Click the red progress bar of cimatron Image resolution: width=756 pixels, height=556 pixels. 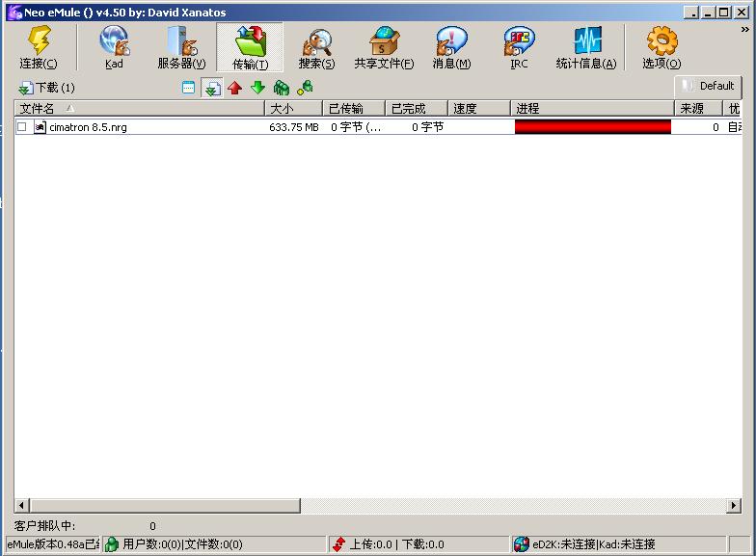coord(592,127)
